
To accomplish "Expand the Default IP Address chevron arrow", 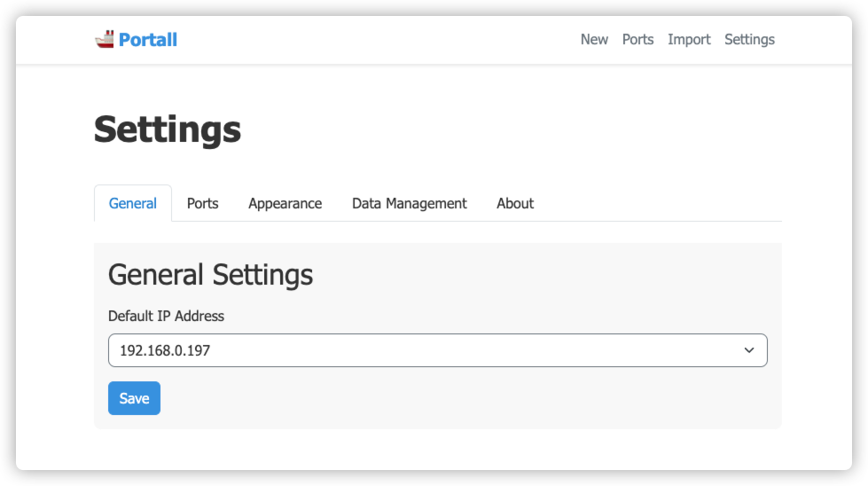I will tap(749, 351).
